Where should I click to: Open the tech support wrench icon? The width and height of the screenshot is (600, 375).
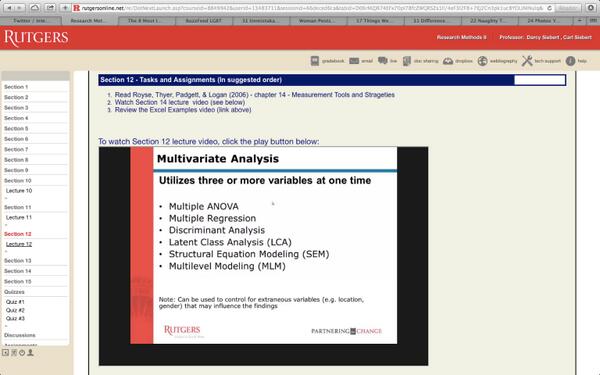527,60
